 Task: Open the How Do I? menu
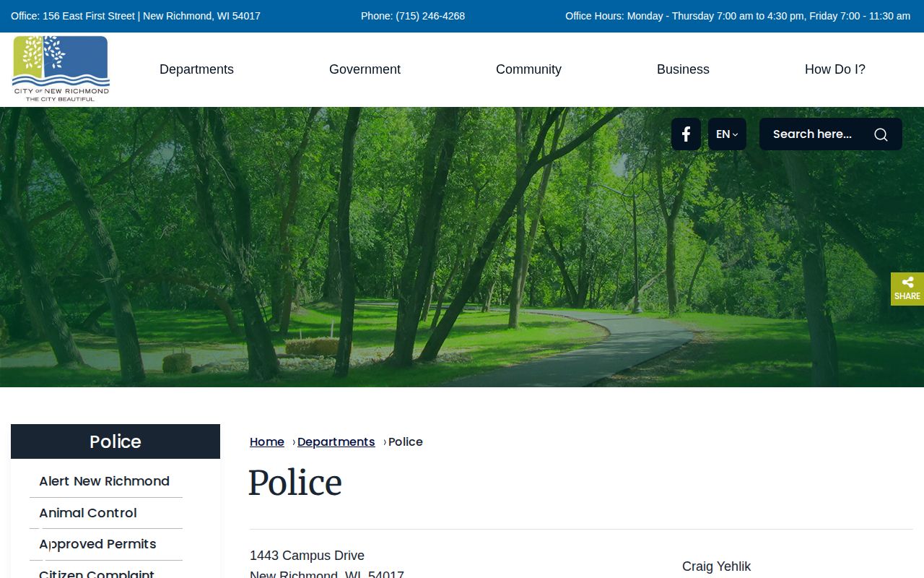[x=835, y=69]
